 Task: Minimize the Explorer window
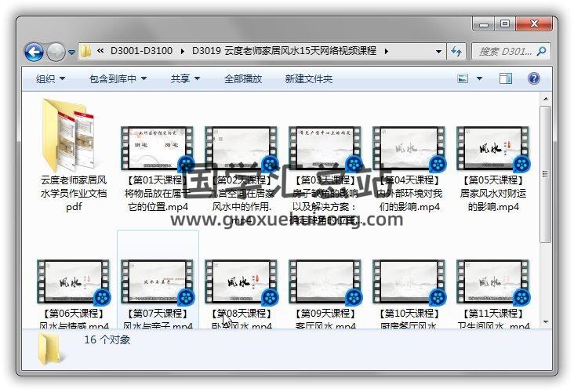click(x=484, y=24)
